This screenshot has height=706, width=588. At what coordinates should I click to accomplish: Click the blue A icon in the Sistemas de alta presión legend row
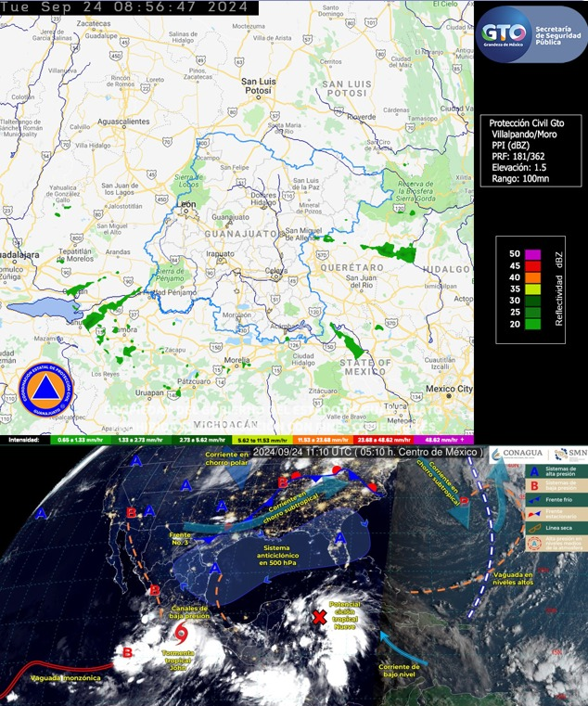(534, 471)
